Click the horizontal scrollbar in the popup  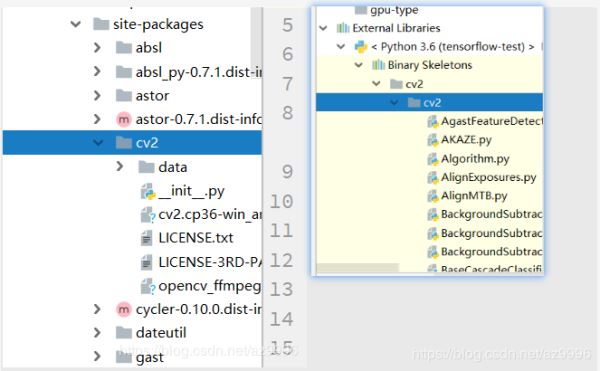pyautogui.click(x=357, y=268)
